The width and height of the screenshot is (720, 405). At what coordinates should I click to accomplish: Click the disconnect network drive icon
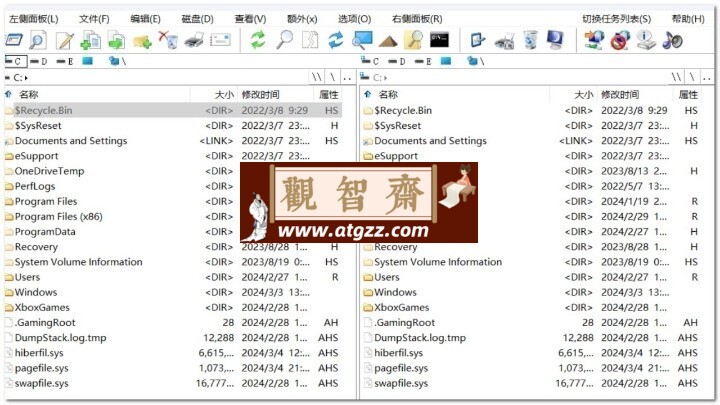(x=620, y=40)
